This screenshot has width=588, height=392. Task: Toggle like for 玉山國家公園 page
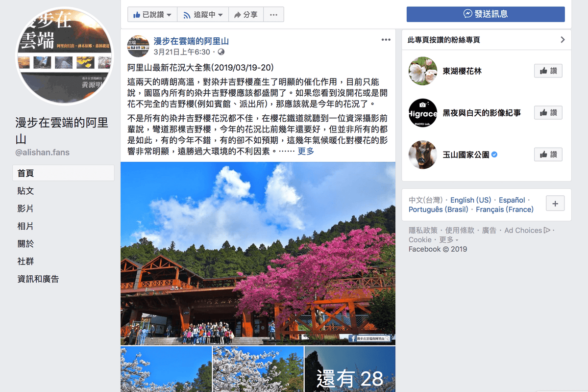click(x=548, y=155)
